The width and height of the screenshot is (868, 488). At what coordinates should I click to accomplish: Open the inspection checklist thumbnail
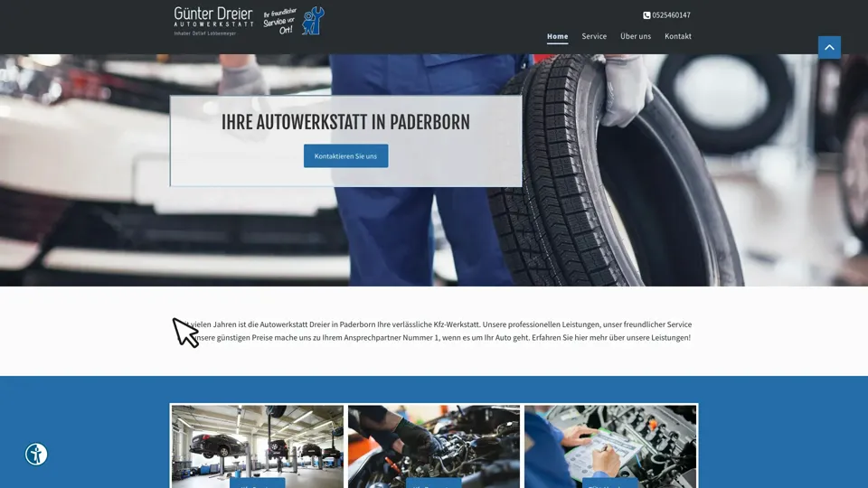(610, 446)
